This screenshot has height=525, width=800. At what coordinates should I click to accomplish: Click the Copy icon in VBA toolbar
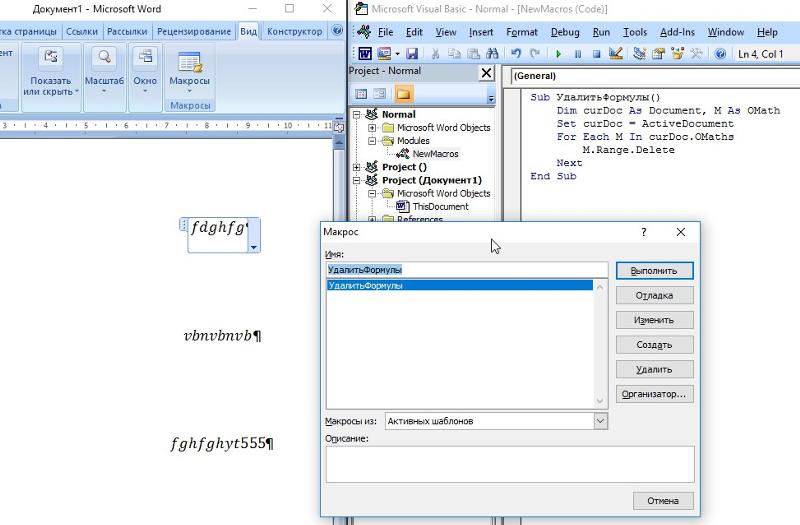coord(454,53)
